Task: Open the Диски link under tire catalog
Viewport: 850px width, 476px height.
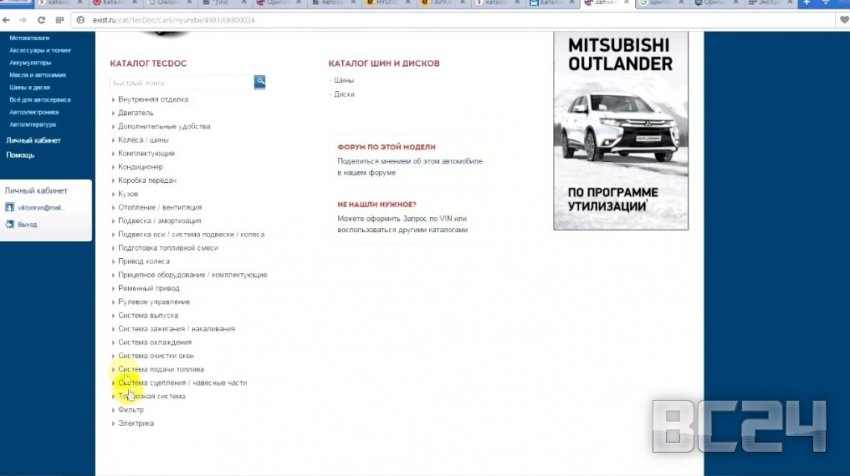Action: 345,94
